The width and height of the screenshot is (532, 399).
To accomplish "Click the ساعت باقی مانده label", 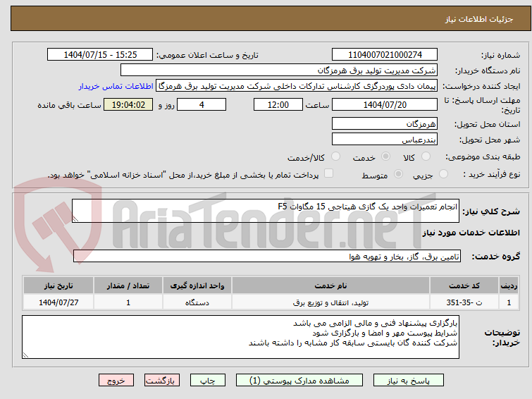I will [69, 105].
